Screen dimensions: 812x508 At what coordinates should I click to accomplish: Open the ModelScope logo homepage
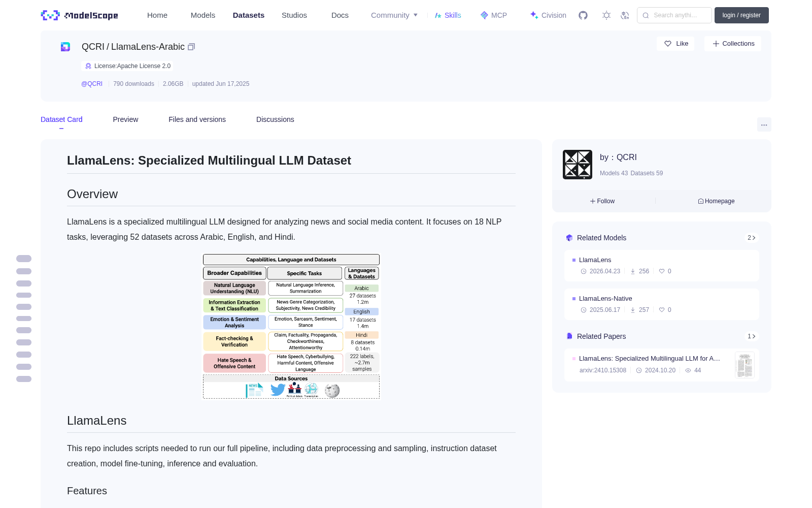pos(80,15)
